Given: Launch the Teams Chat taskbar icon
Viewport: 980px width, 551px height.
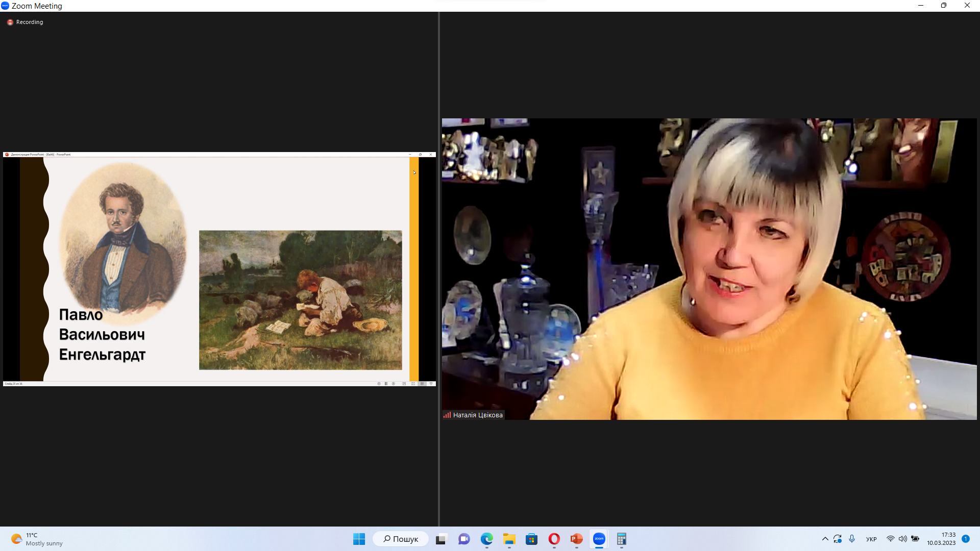Looking at the screenshot, I should point(464,539).
